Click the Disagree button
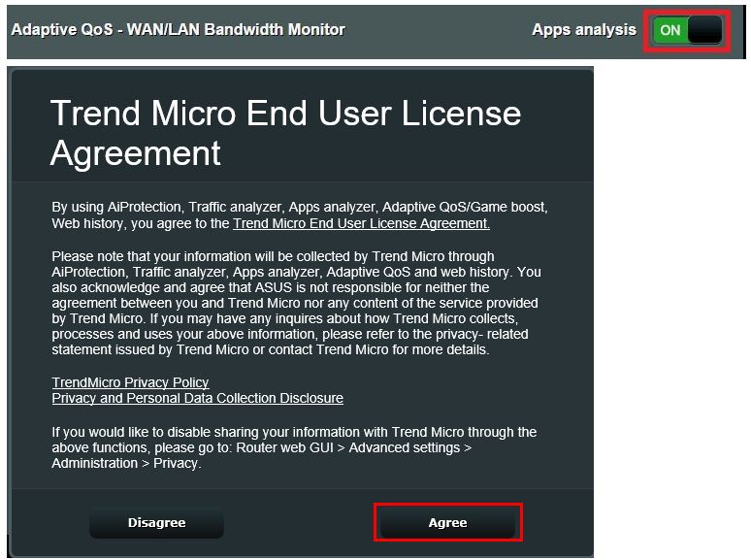 click(x=156, y=523)
